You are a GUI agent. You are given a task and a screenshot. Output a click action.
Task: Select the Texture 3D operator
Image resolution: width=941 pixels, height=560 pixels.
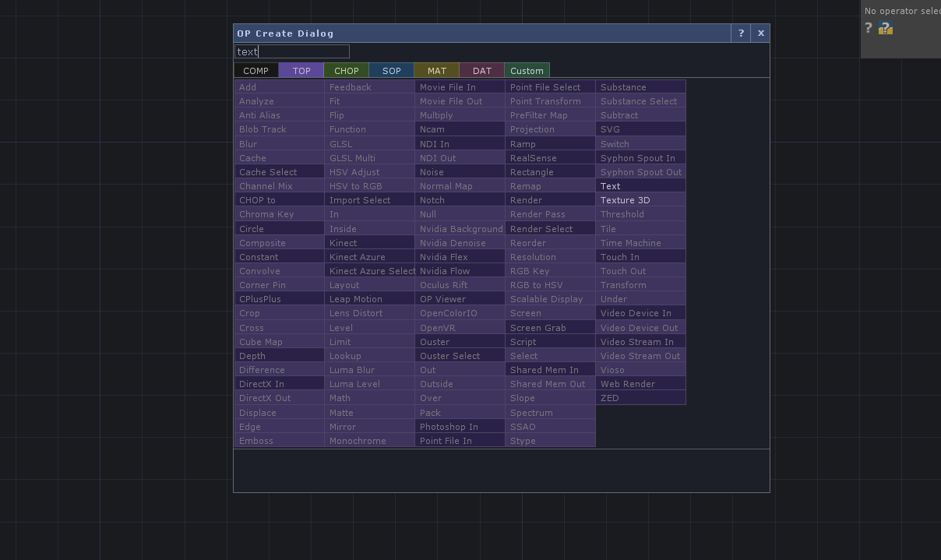641,200
